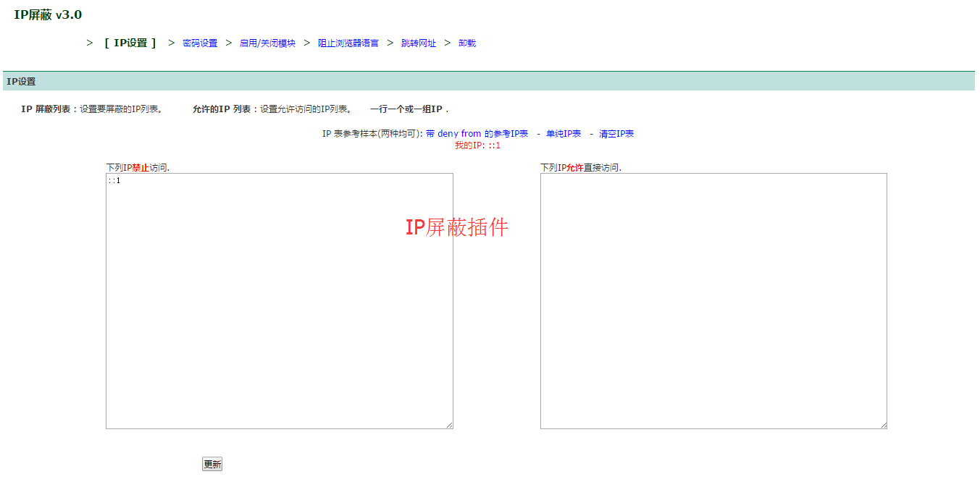The height and width of the screenshot is (482, 980).
Task: Open the 单纯IP表 plain IP list
Action: pyautogui.click(x=564, y=134)
